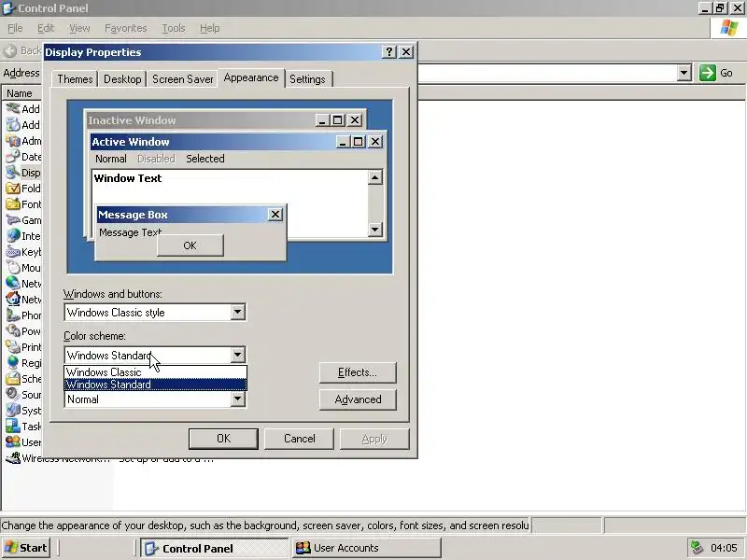
Task: Click the Sounds and Audio Devices icon
Action: 13,394
